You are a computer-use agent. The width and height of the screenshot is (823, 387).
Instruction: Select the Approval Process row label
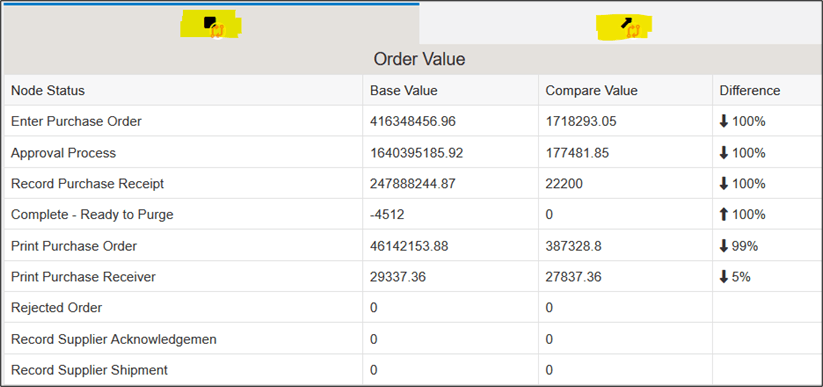click(x=63, y=153)
